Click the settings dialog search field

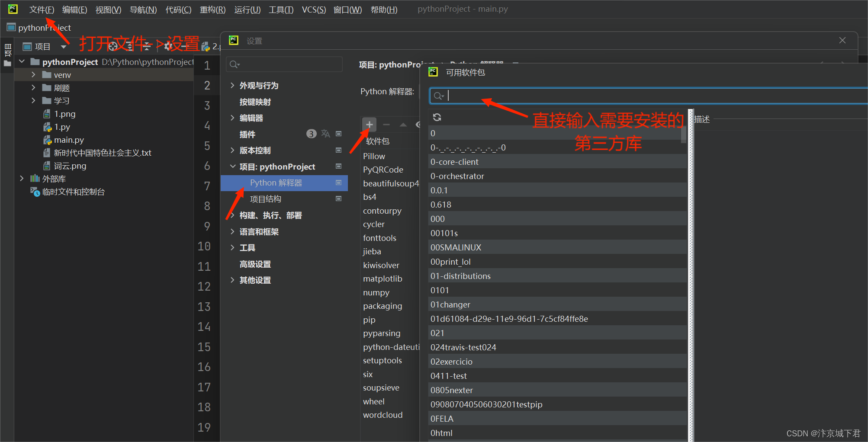[x=284, y=64]
